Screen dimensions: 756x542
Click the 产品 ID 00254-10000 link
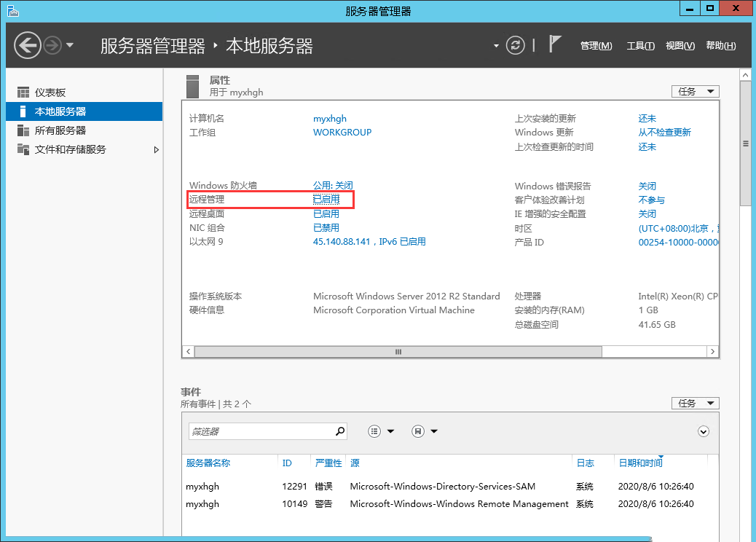coord(678,242)
